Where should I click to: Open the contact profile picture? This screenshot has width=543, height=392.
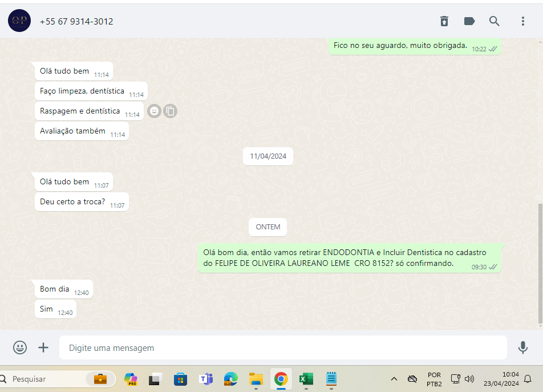tap(19, 21)
